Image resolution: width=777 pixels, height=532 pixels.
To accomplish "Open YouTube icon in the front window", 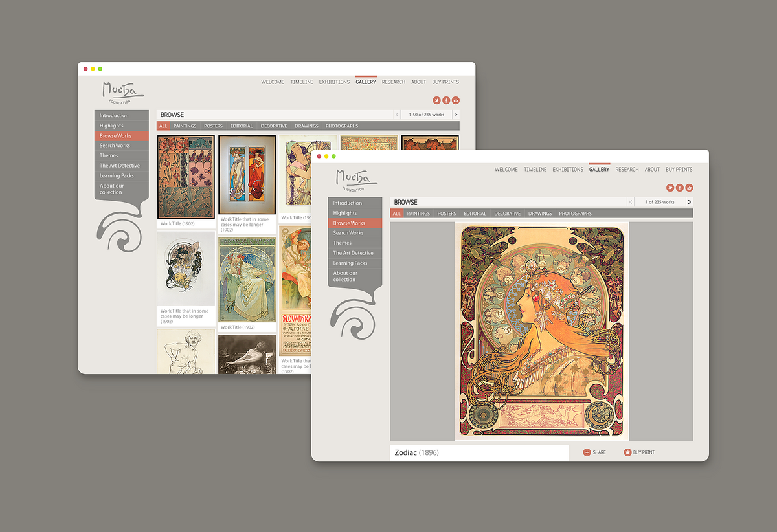I will [689, 188].
